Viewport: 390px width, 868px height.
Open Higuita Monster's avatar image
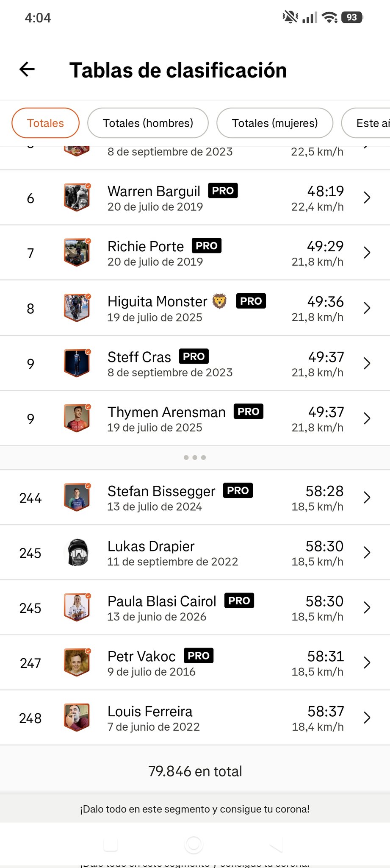(x=77, y=308)
